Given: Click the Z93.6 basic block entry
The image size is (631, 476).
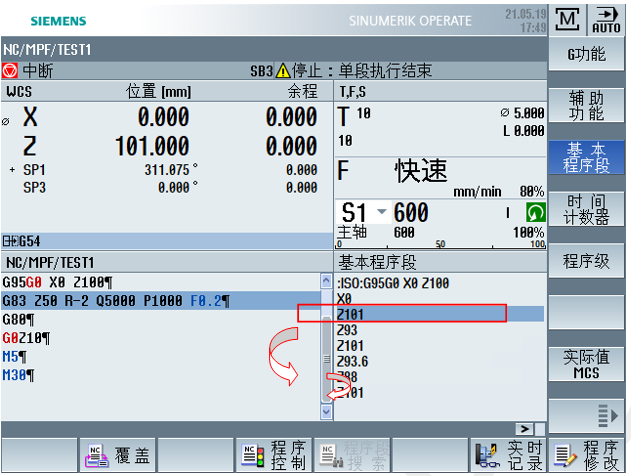Looking at the screenshot, I should (352, 361).
